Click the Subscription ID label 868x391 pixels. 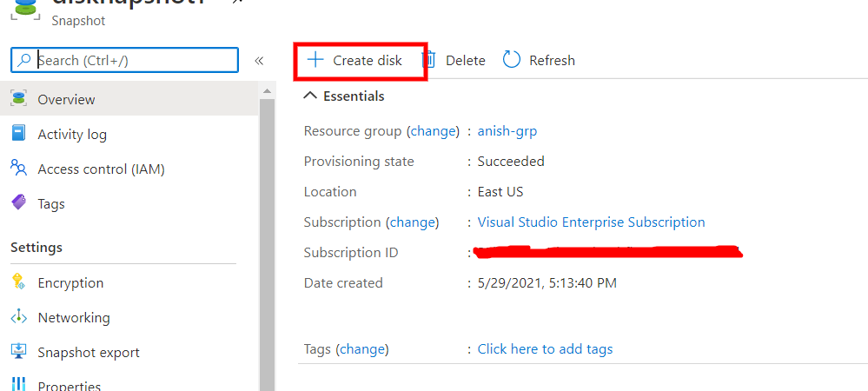pyautogui.click(x=351, y=253)
